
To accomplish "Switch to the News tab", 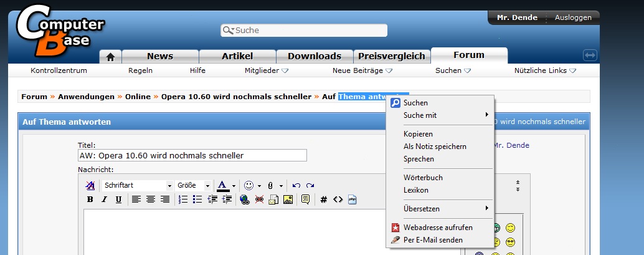I will [x=160, y=56].
